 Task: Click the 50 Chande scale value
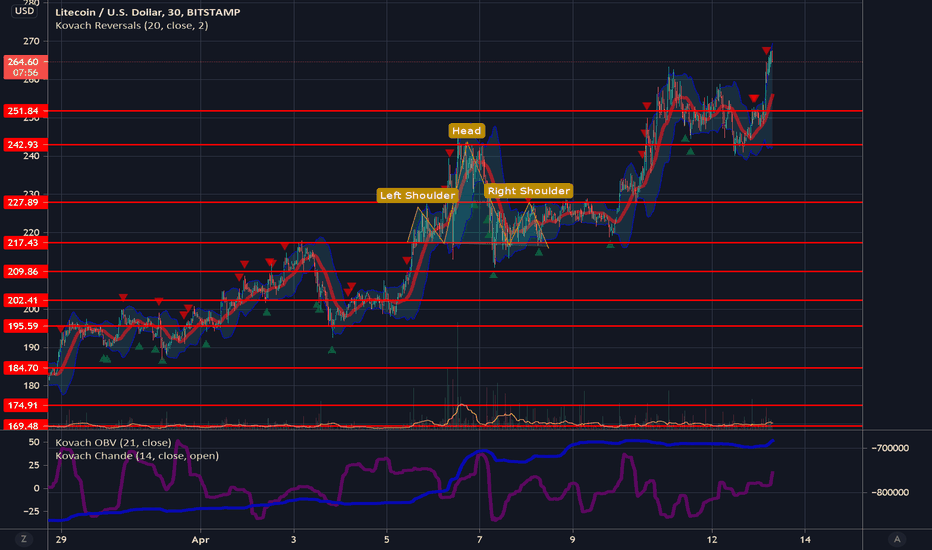coord(34,442)
